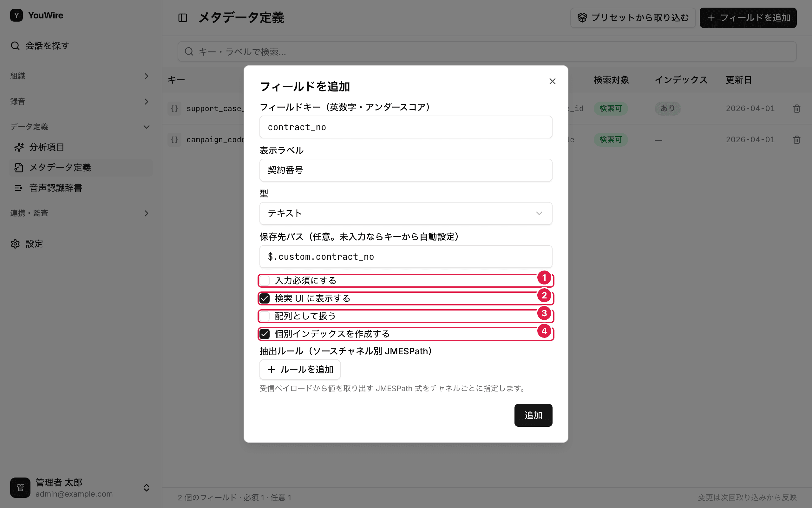Viewport: 812px width, 508px height.
Task: Close the フィールドを追加 dialog
Action: pos(552,81)
